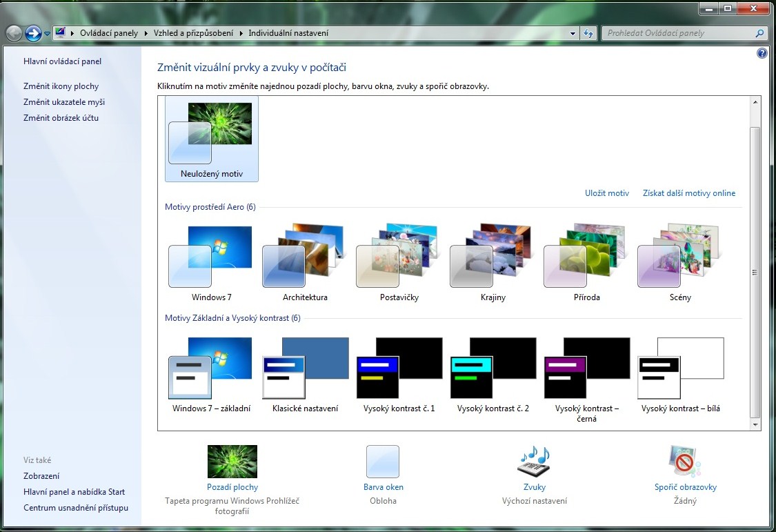This screenshot has width=776, height=532.
Task: Expand arrow after Vzhled a přizpůsobení
Action: [241, 33]
